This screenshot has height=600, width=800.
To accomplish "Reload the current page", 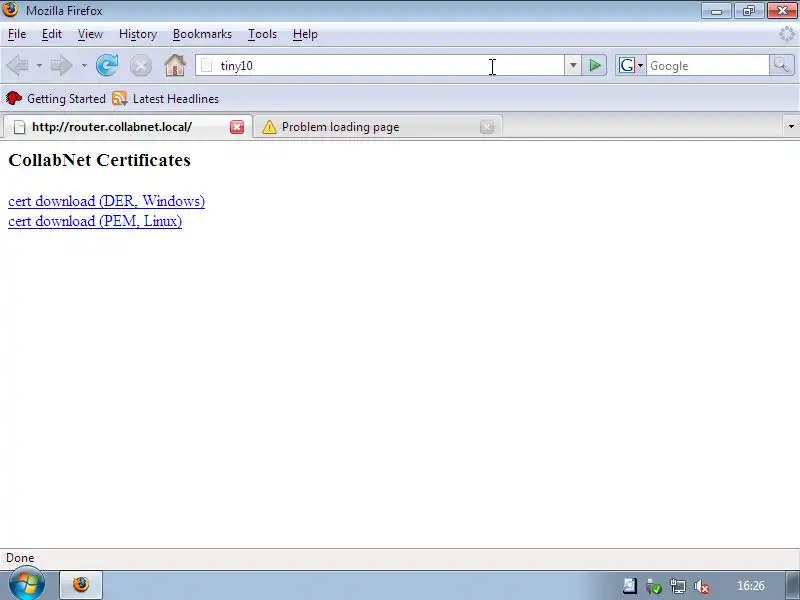I will pyautogui.click(x=107, y=65).
